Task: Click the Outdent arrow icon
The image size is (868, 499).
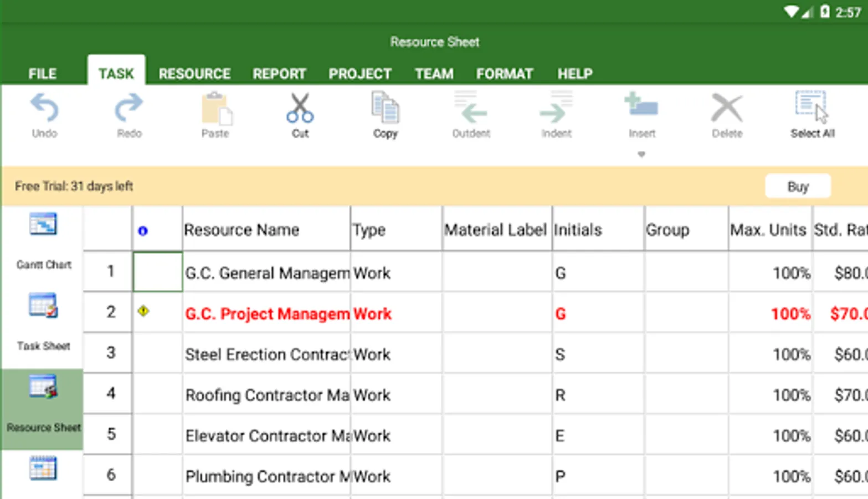Action: click(471, 108)
